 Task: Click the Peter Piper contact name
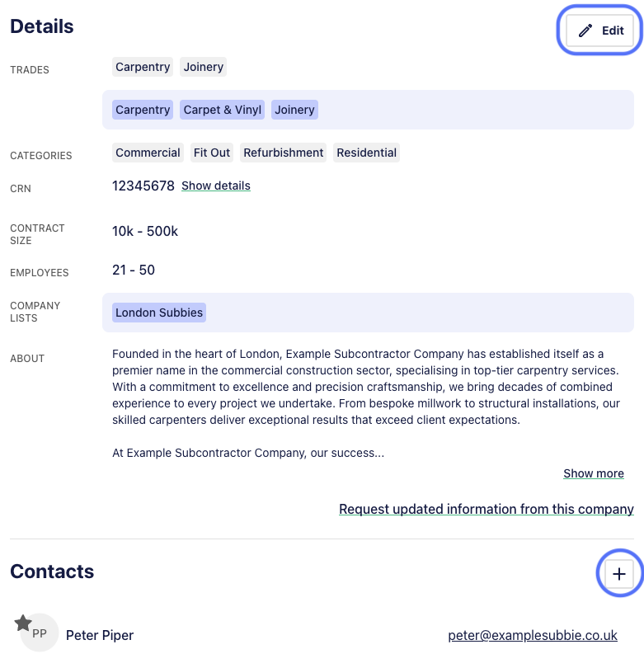(x=100, y=635)
